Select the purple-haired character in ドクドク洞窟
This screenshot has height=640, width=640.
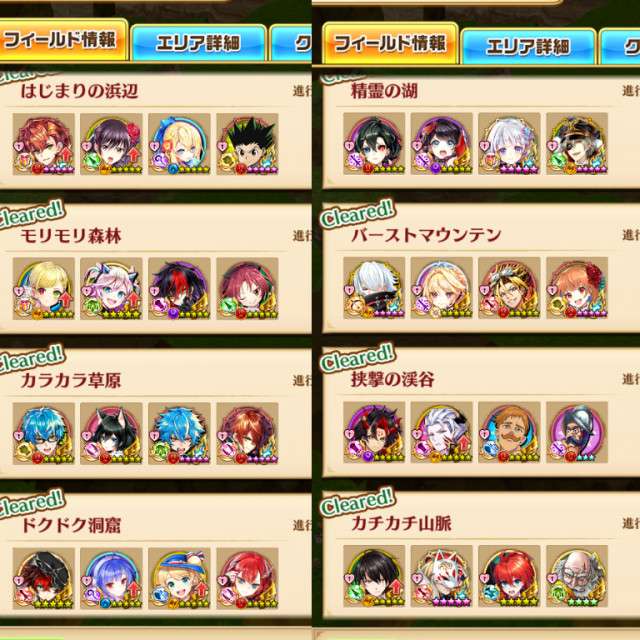(111, 578)
